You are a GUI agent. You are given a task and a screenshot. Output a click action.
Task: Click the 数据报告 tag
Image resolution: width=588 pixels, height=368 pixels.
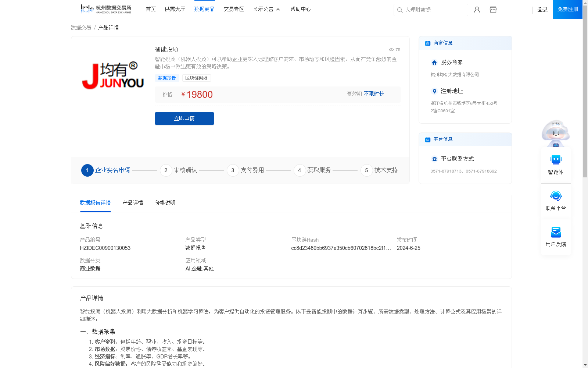pos(167,78)
